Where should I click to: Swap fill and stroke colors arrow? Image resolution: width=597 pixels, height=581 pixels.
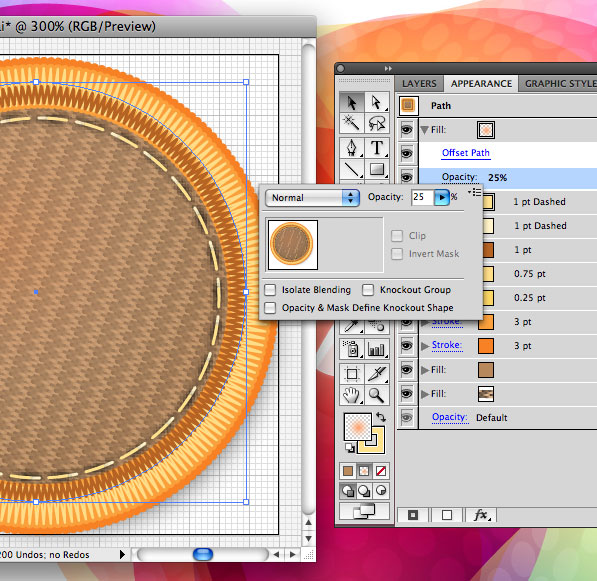coord(381,417)
